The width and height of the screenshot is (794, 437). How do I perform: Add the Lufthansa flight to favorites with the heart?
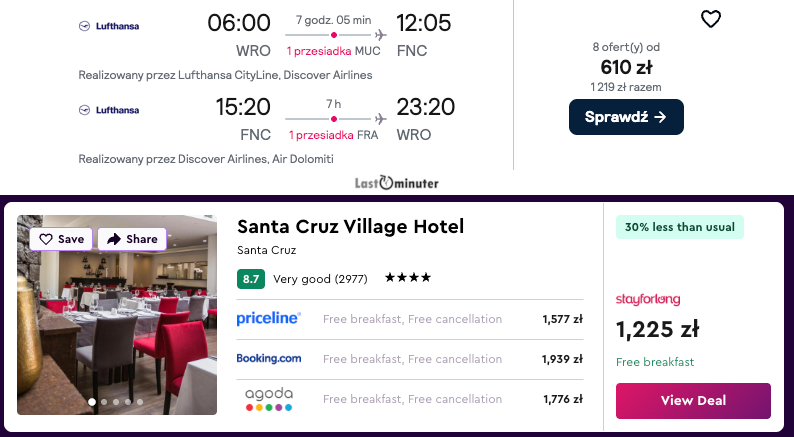pyautogui.click(x=710, y=19)
